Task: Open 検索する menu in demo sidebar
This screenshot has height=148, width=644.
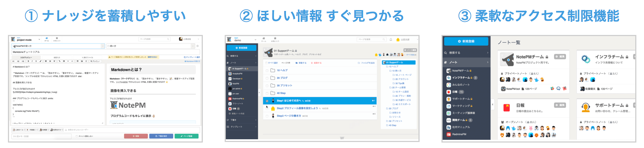Action: pos(242,56)
